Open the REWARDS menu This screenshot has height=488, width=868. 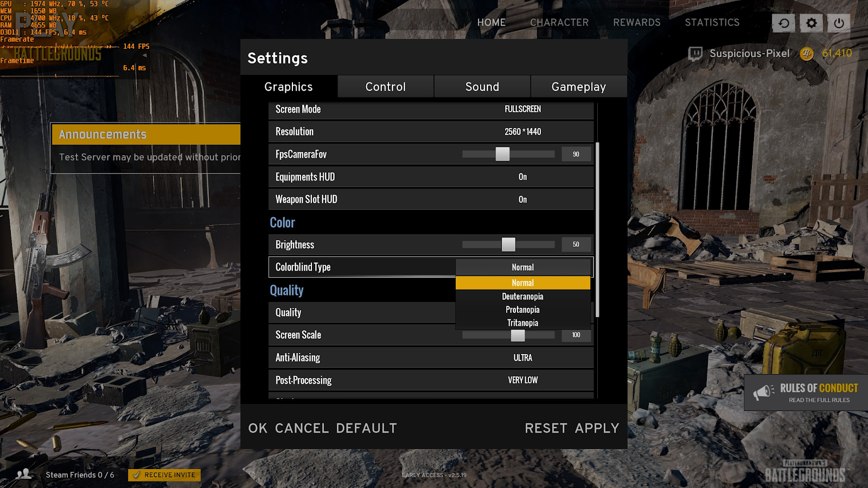click(x=637, y=22)
